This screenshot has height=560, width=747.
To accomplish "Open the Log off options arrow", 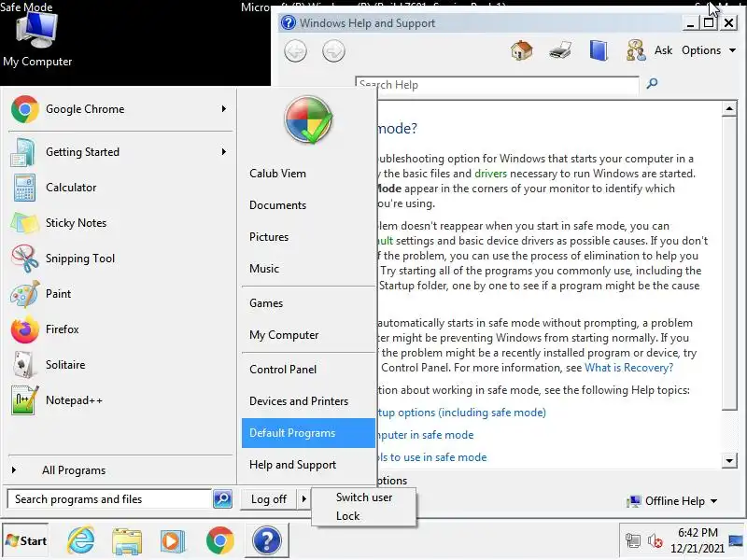I will (303, 499).
